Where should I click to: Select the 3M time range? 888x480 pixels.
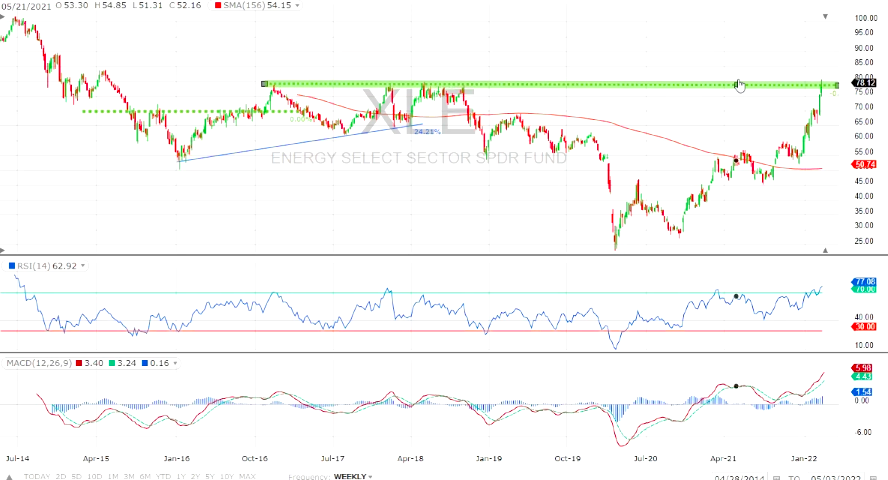click(129, 477)
